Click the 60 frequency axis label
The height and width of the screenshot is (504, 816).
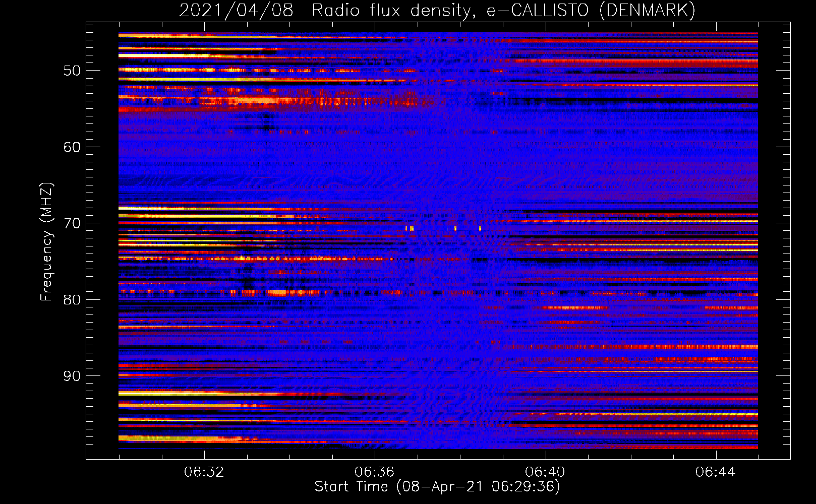(72, 147)
